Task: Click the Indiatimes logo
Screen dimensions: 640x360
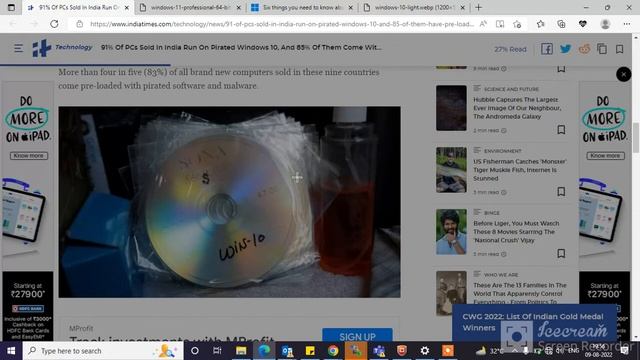Action: point(42,48)
